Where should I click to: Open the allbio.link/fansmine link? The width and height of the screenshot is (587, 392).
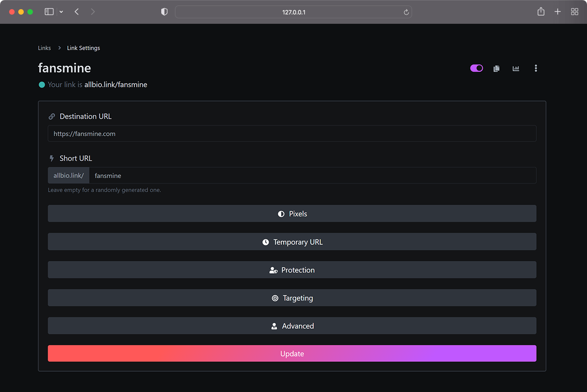click(116, 85)
